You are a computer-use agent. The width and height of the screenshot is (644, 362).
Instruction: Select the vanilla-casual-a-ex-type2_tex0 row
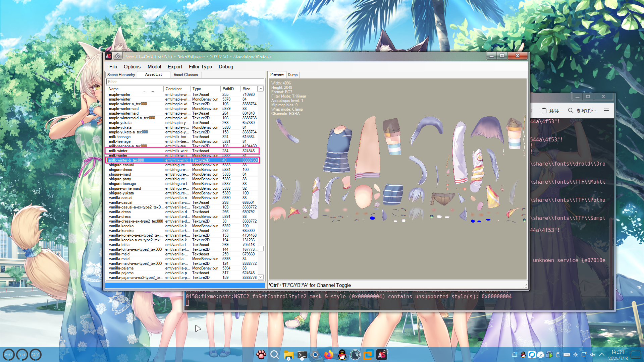click(x=182, y=207)
